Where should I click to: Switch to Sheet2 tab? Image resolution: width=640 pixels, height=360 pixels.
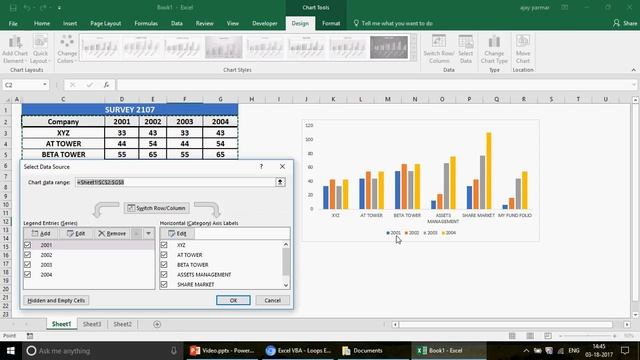(x=122, y=324)
